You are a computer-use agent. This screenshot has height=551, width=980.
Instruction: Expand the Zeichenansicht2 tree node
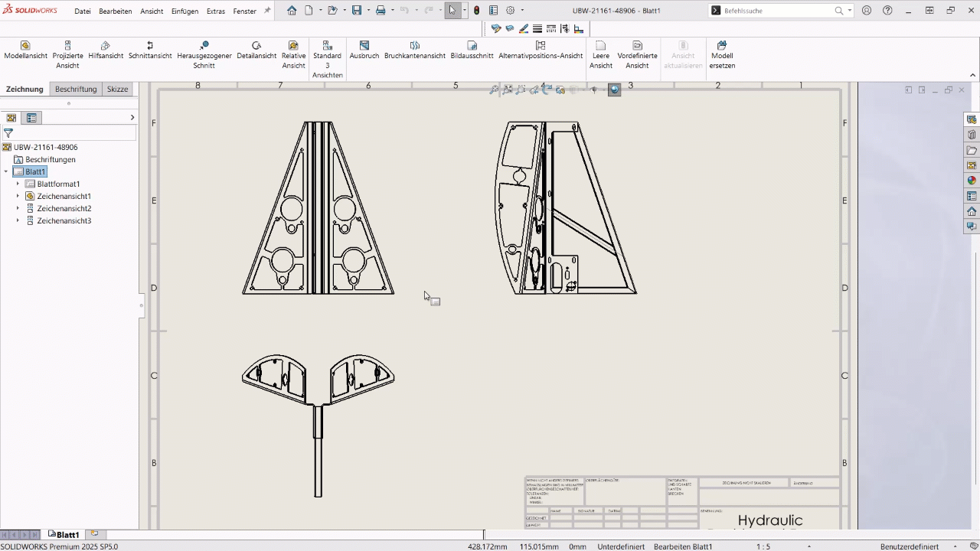pos(18,208)
